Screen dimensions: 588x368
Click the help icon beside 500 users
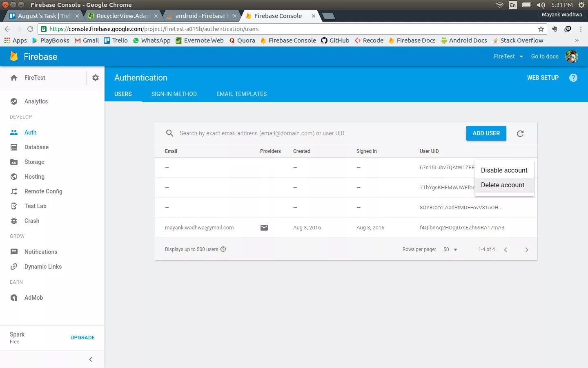click(x=223, y=249)
